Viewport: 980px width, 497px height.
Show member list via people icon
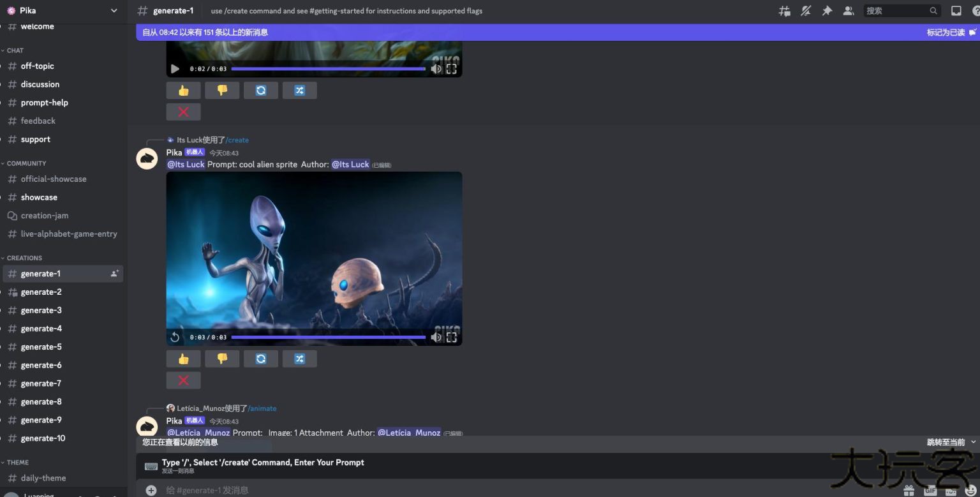848,11
